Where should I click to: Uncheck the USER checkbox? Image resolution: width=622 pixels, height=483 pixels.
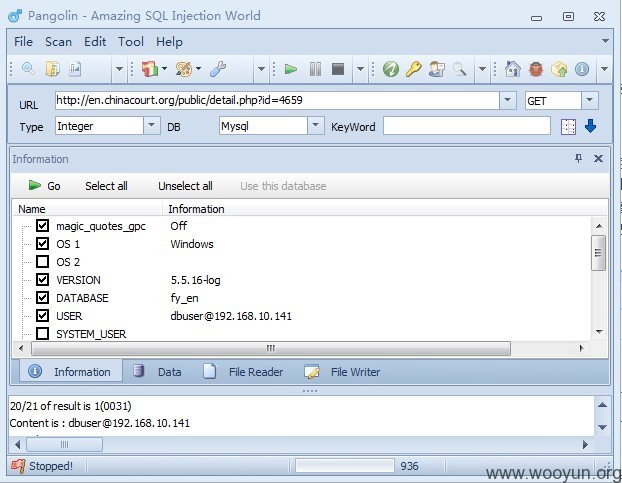[42, 316]
